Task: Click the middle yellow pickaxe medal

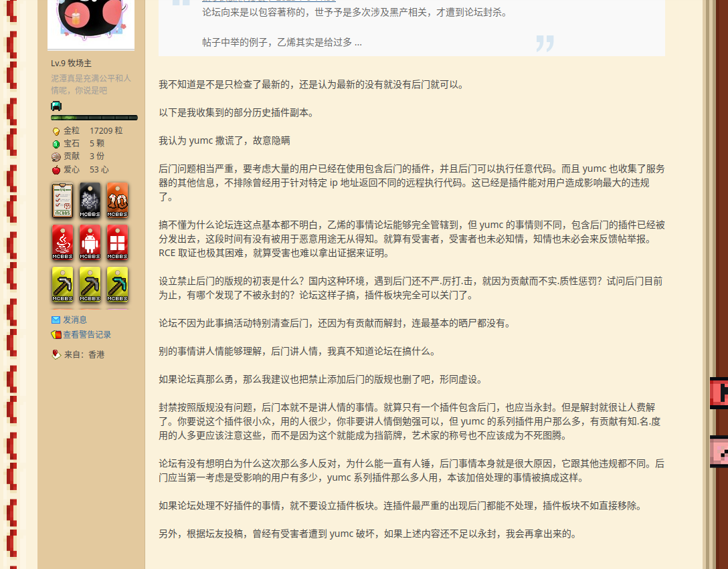Action: point(90,284)
